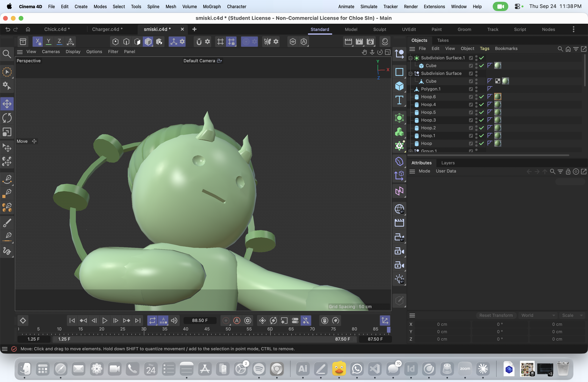Select the Brush paint tool
Screen dimensions: 588x382
(x=7, y=223)
